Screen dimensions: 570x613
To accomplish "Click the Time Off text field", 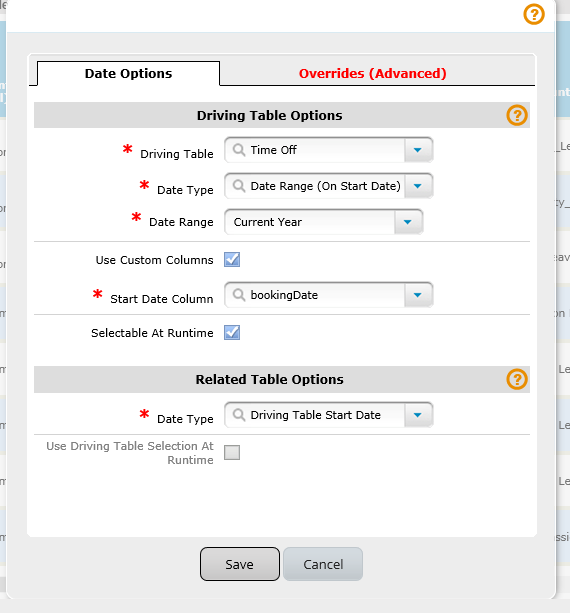I will click(x=315, y=150).
